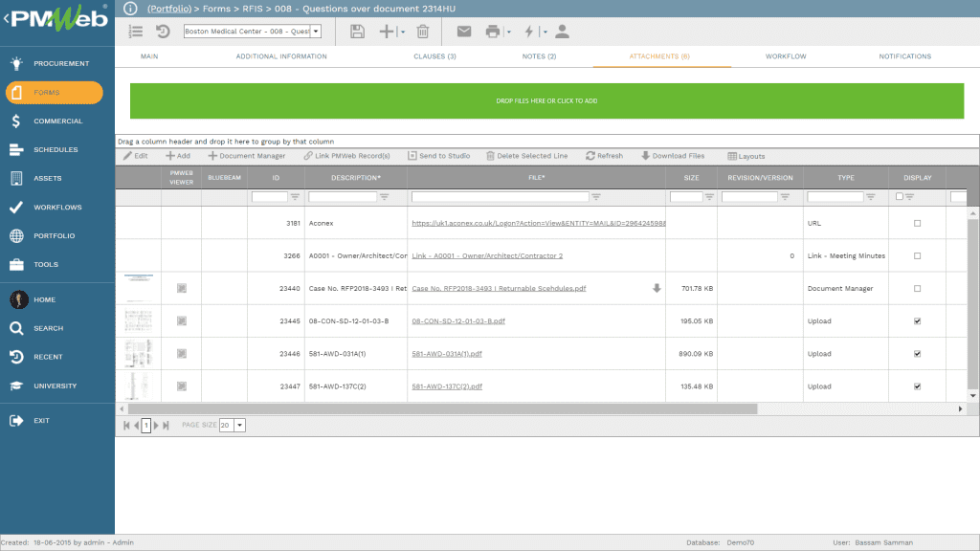Switch to Additional Information tab
The image size is (980, 551).
point(281,56)
